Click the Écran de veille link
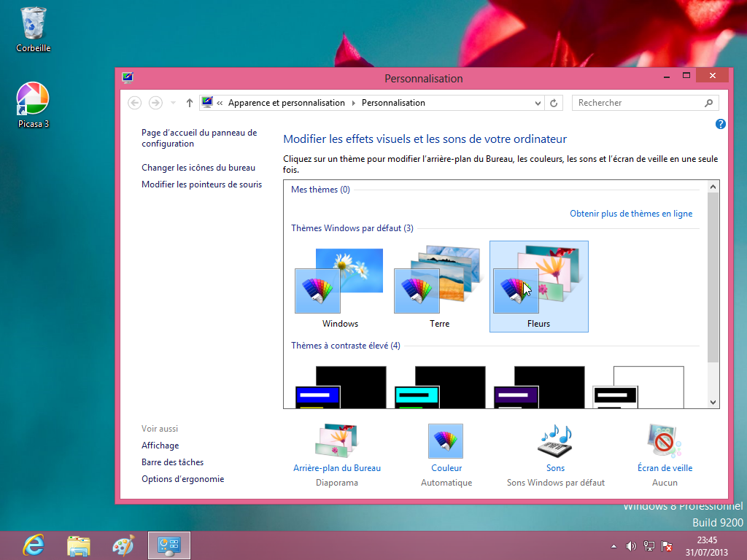747x560 pixels. click(x=665, y=468)
